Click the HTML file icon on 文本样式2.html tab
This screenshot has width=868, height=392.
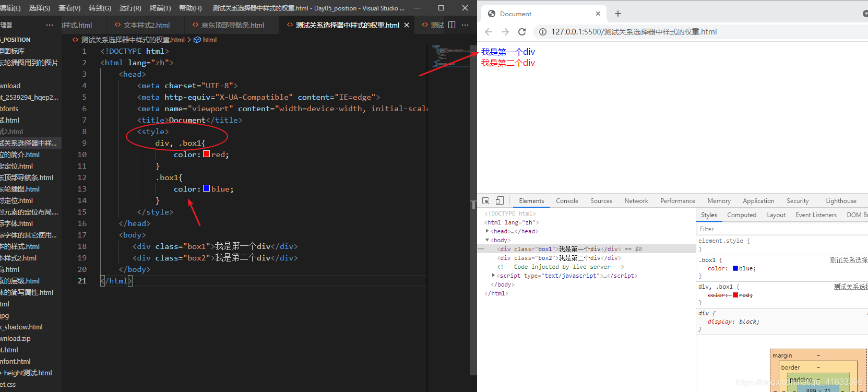click(x=118, y=25)
